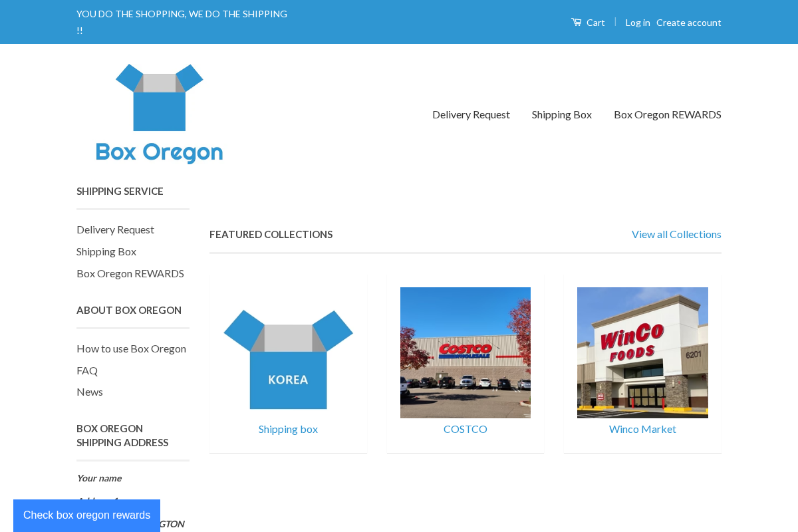Screen dimensions: 798x532
Task: Select Delivery Request in sidebar
Action: 115,229
